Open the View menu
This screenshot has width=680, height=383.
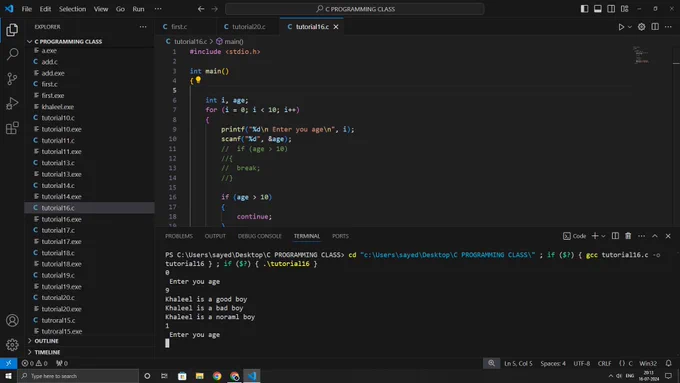pos(101,9)
